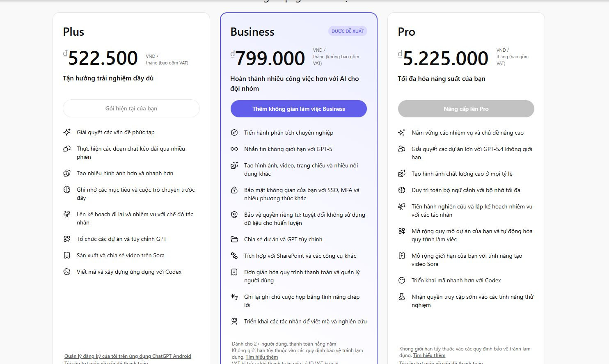Image resolution: width=609 pixels, height=364 pixels.
Task: Click the lock icon beside SSO, MFA security
Action: click(234, 190)
